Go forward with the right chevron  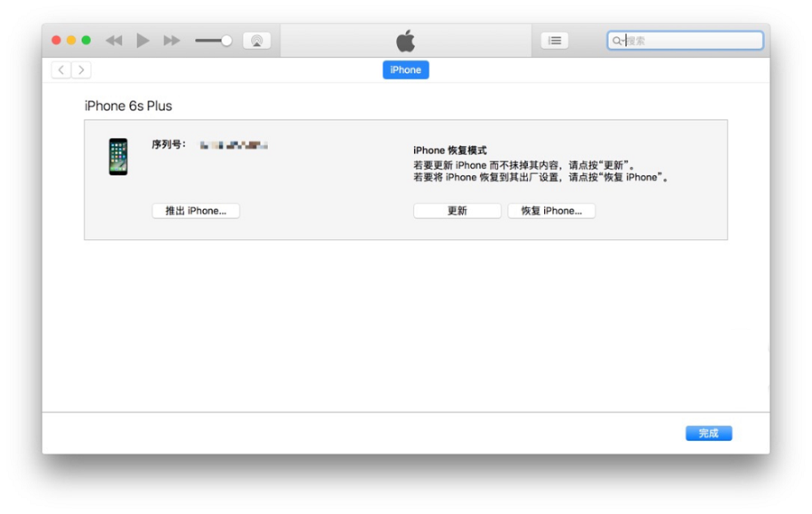click(81, 69)
